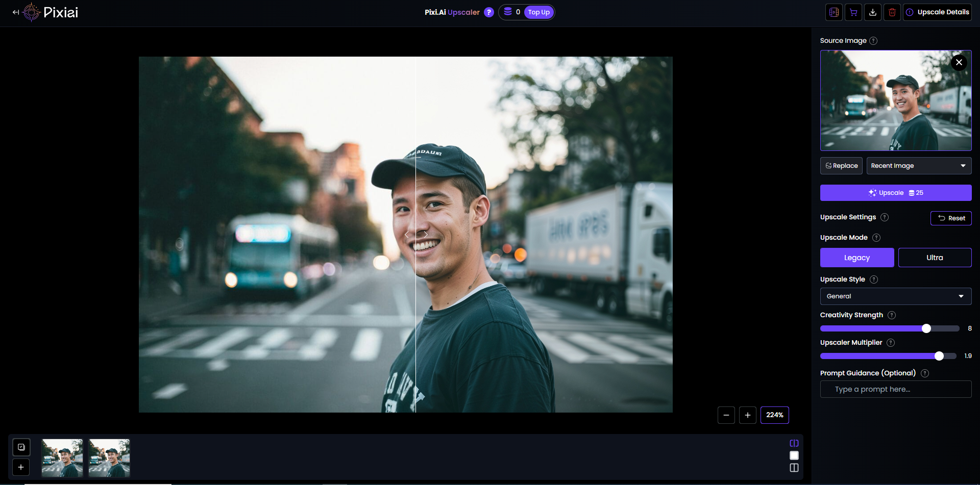Click the 224% zoom level field
This screenshot has height=485, width=980.
(775, 415)
